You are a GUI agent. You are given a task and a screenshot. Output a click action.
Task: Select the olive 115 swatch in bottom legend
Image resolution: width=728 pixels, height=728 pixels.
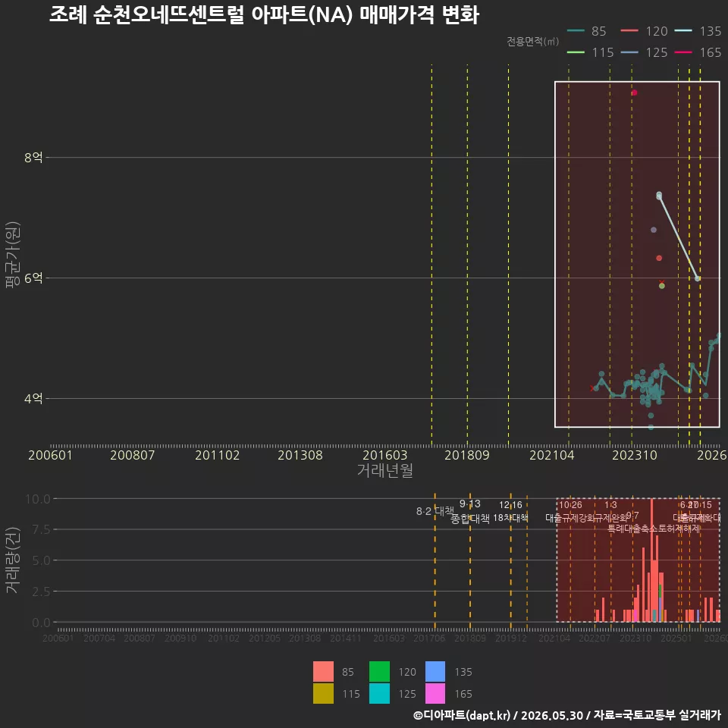323,693
